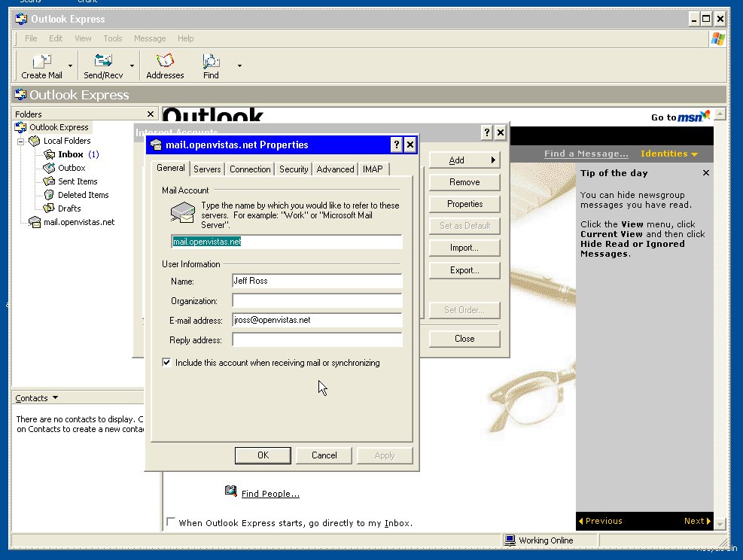
Task: Open the Add submenu in Internet Accounts
Action: point(464,160)
